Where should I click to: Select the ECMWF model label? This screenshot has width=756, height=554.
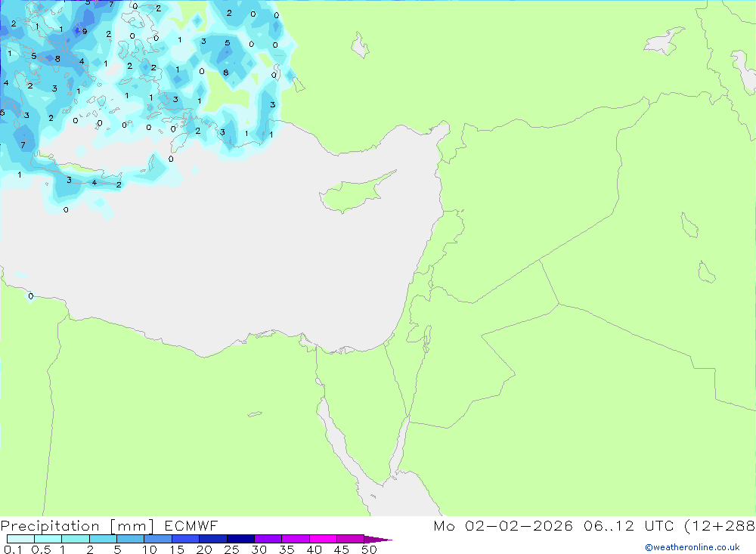(x=191, y=525)
